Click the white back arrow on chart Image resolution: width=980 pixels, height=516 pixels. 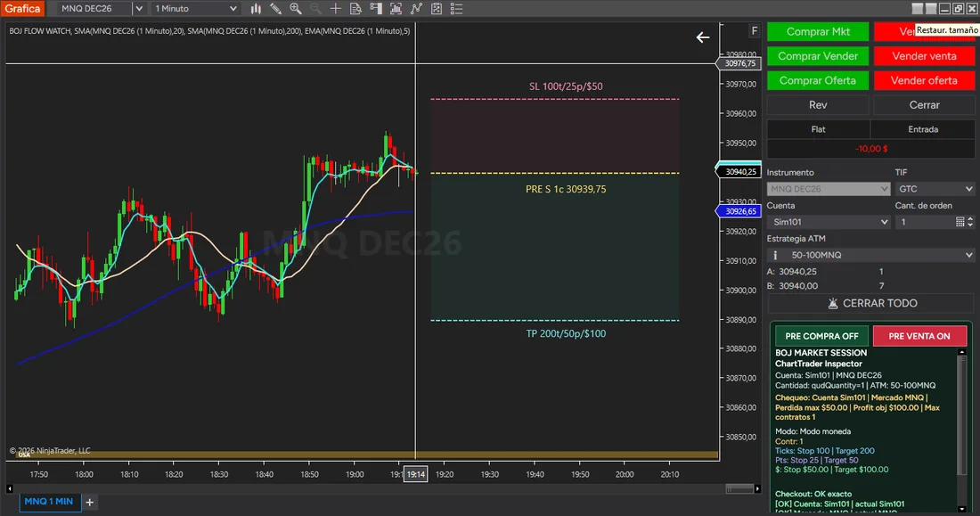coord(703,37)
